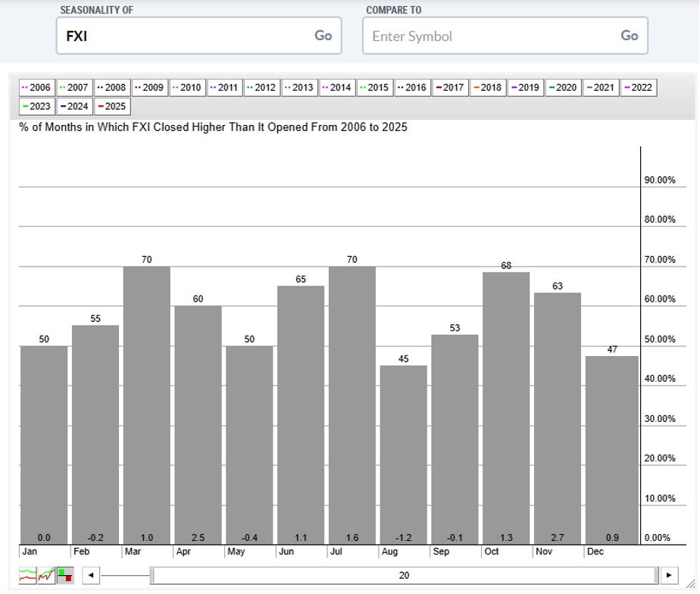Image resolution: width=700 pixels, height=594 pixels.
Task: Switch to the same-scale line chart icon
Action: click(x=46, y=575)
